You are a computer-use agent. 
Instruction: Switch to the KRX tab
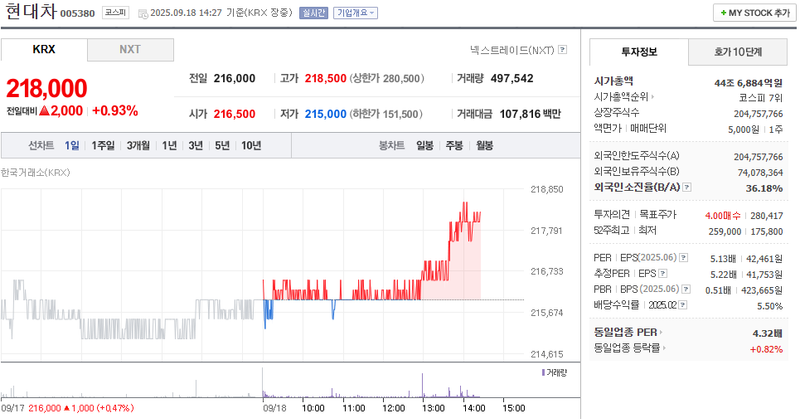point(44,50)
